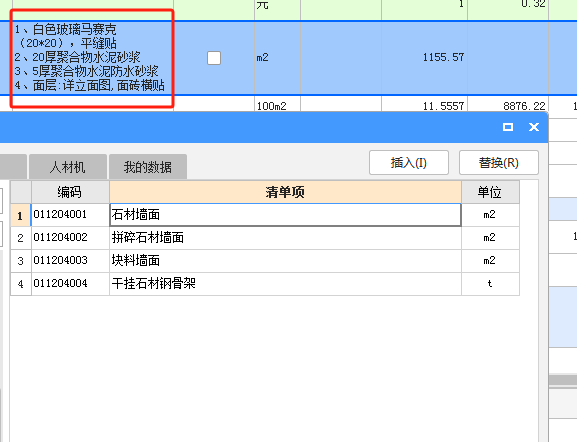Image resolution: width=577 pixels, height=442 pixels.
Task: Click the 100m2 unit cell
Action: (272, 106)
